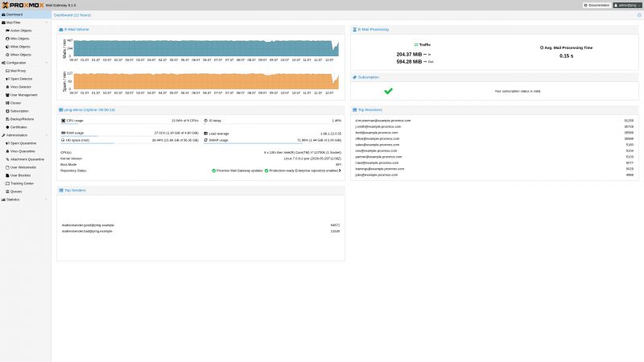Click the green subscription valid checkmark
This screenshot has width=644, height=362.
[x=388, y=91]
